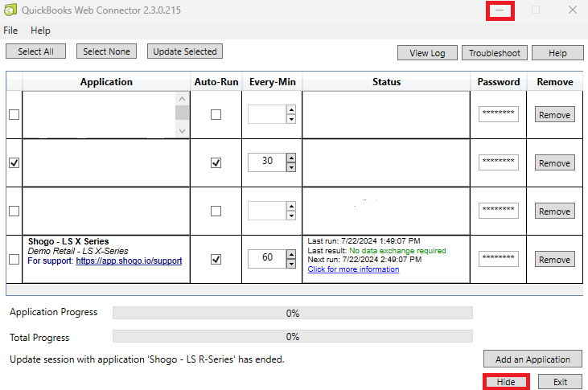Remove the third row's application
The image size is (588, 390).
[x=555, y=211]
